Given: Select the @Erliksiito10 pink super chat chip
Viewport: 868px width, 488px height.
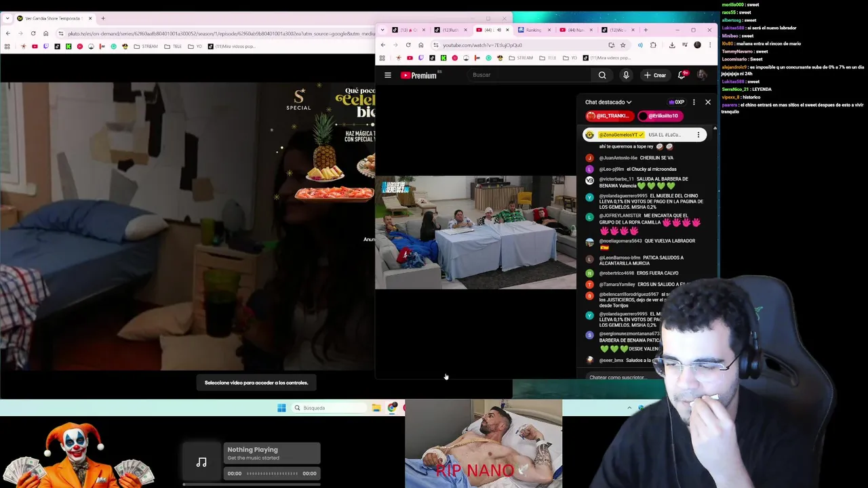Looking at the screenshot, I should tap(660, 116).
